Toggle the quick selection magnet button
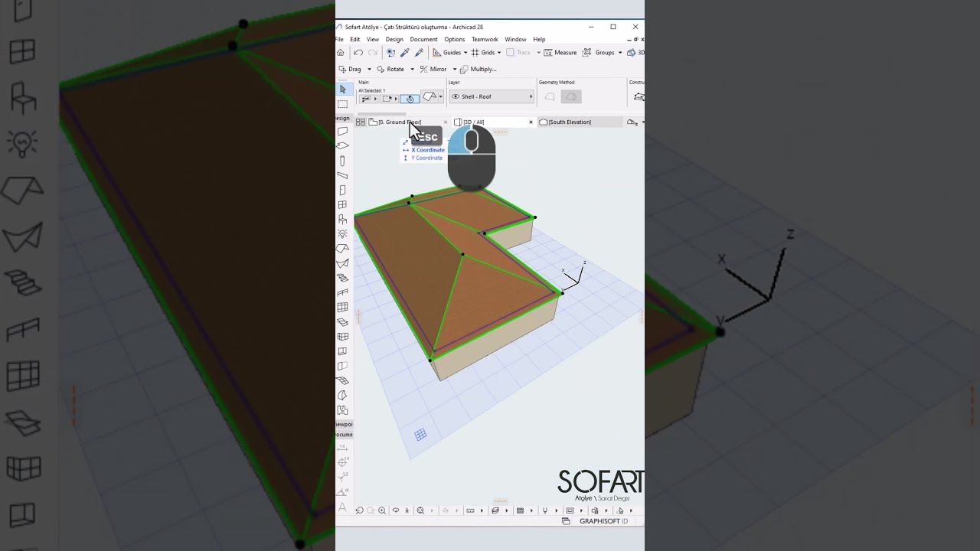Viewport: 980px width, 551px height. (x=410, y=99)
